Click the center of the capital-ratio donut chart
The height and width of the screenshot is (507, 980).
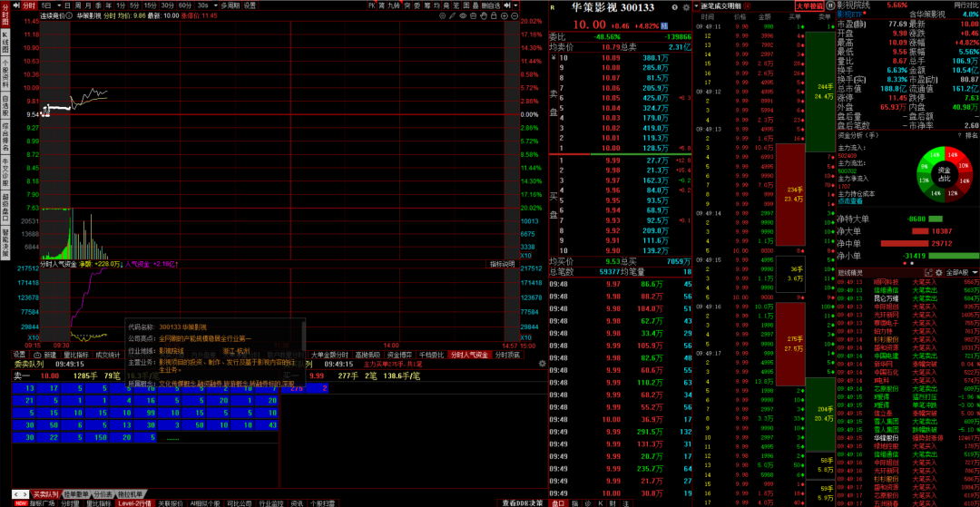pos(944,173)
